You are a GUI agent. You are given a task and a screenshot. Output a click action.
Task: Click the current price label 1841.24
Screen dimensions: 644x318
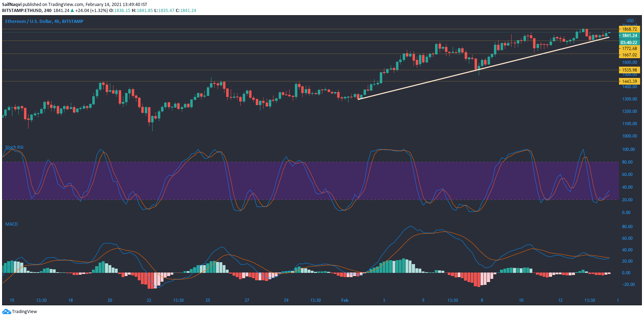point(629,36)
